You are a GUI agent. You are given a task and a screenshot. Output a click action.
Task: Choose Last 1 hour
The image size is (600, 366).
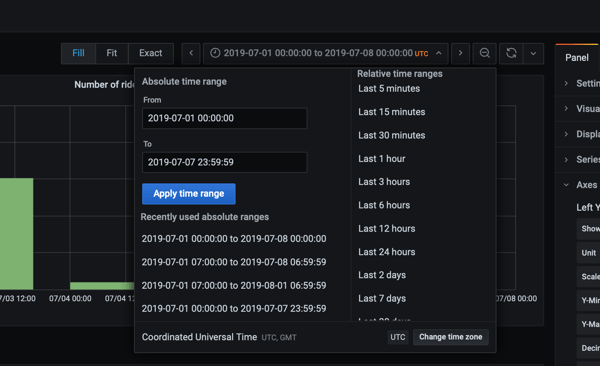click(x=382, y=159)
